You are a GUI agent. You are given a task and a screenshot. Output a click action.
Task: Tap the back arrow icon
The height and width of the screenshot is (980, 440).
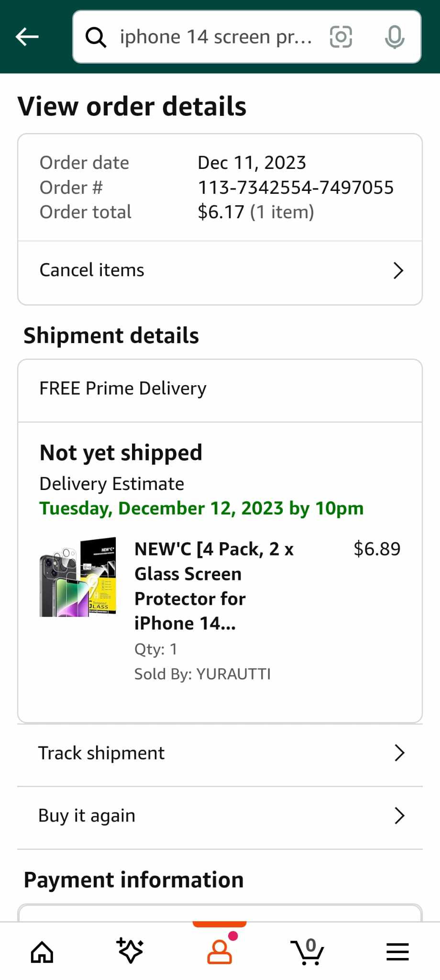27,37
